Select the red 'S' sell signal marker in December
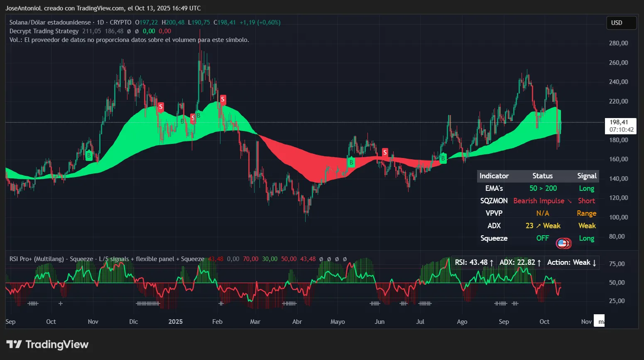The image size is (644, 360). (x=161, y=107)
